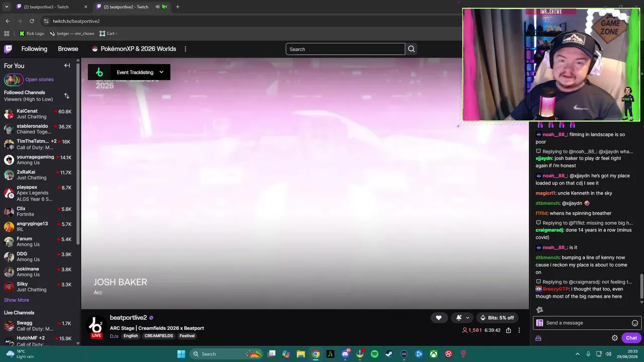Open Spotify from the taskbar

tap(374, 354)
